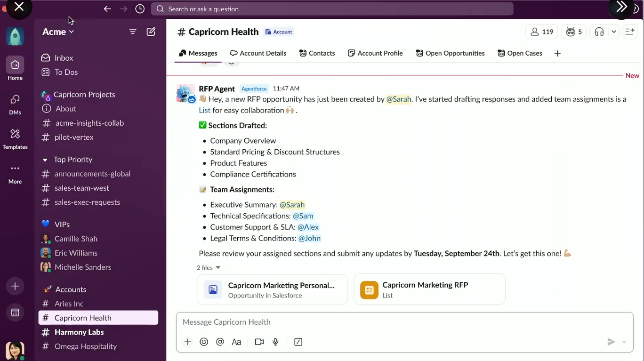Open the calculator-like icon in rail

(x=15, y=313)
